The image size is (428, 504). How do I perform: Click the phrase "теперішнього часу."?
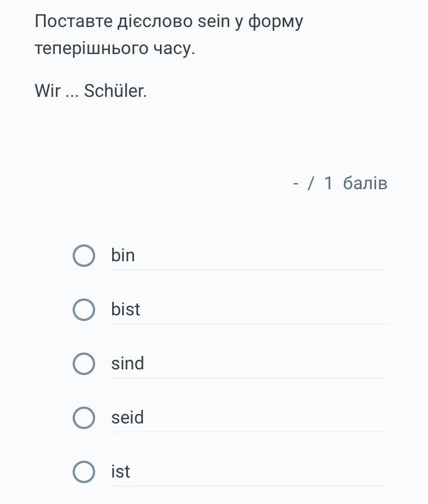(x=115, y=48)
